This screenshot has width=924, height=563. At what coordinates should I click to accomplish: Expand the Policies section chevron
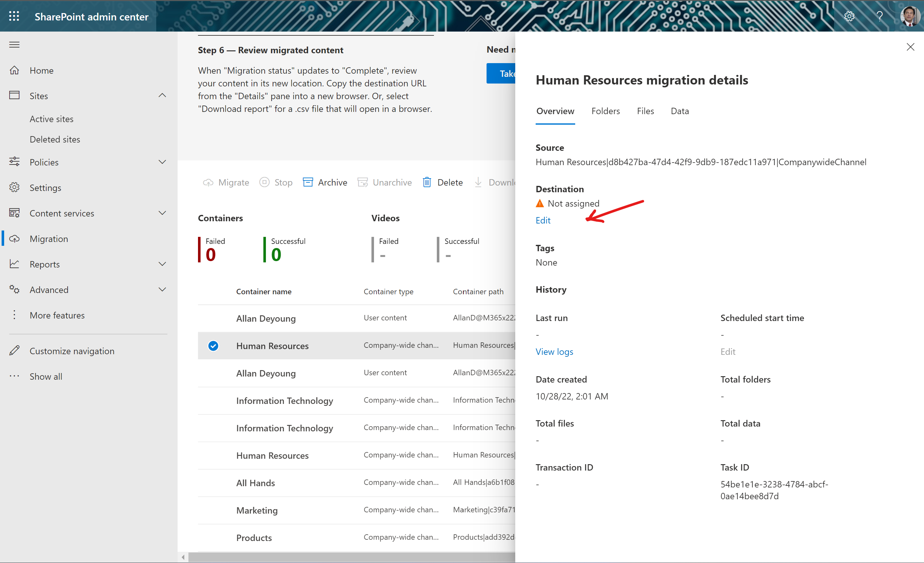click(x=162, y=162)
